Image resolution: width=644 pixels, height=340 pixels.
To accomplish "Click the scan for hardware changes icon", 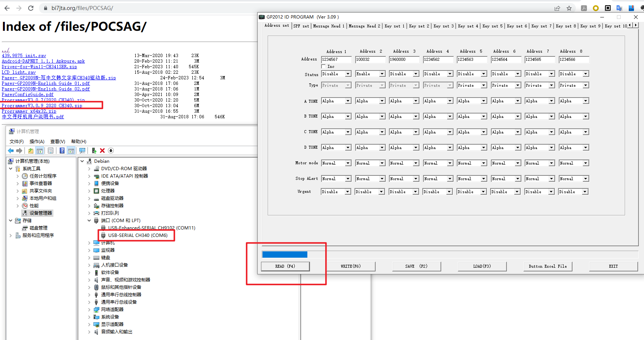I will pos(82,151).
